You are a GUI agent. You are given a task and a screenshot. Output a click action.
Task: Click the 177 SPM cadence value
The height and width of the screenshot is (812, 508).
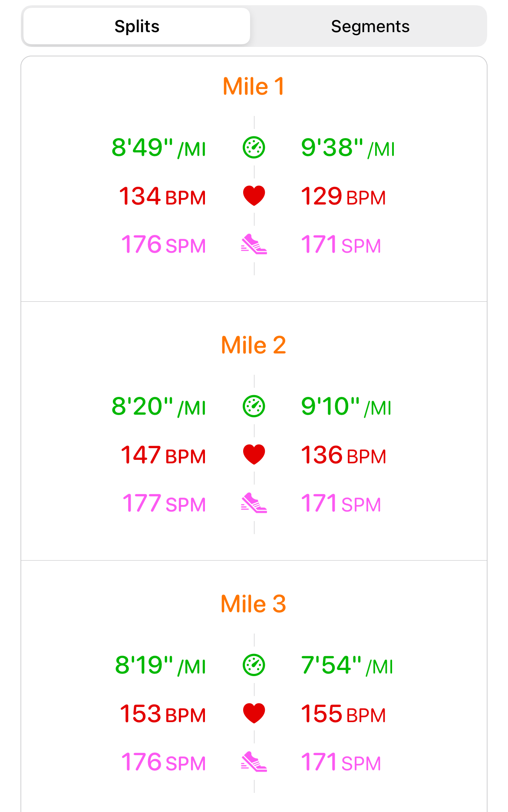[x=164, y=504]
